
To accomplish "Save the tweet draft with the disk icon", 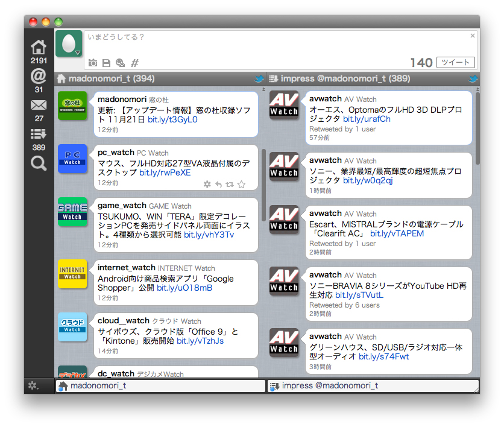I will 106,62.
